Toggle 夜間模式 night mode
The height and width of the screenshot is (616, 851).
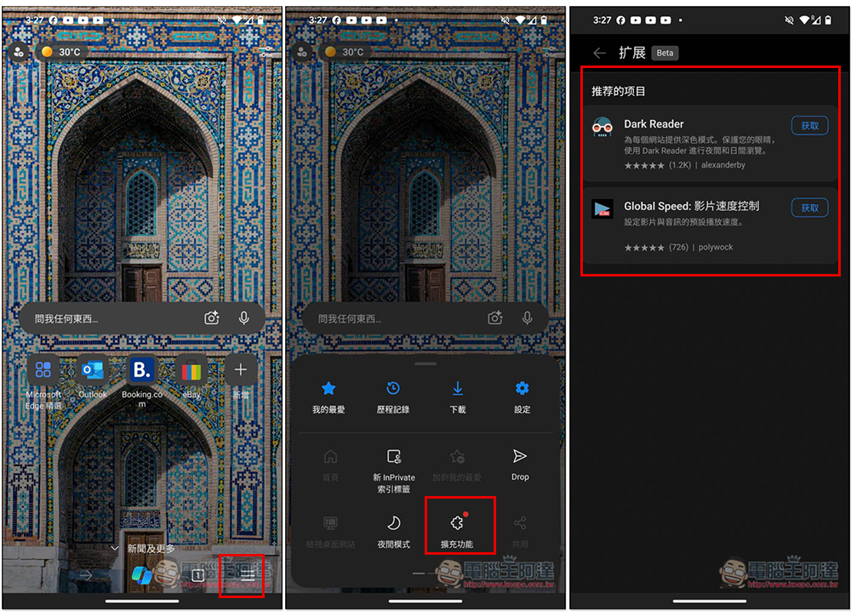click(x=393, y=532)
